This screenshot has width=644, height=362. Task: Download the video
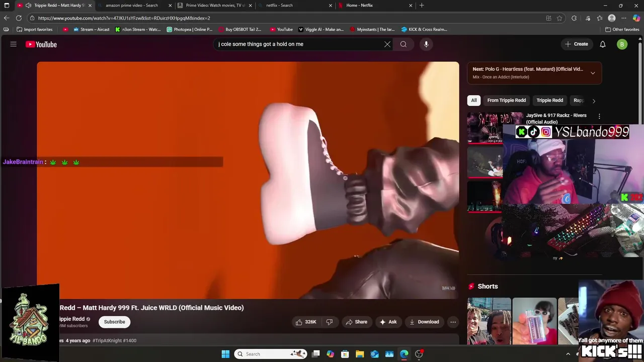point(424,322)
